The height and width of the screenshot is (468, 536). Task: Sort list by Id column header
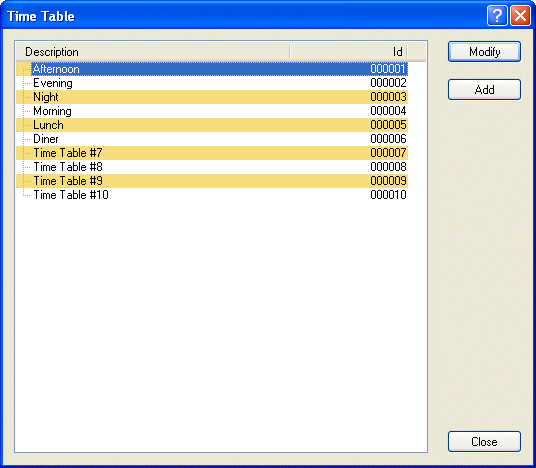coord(348,52)
